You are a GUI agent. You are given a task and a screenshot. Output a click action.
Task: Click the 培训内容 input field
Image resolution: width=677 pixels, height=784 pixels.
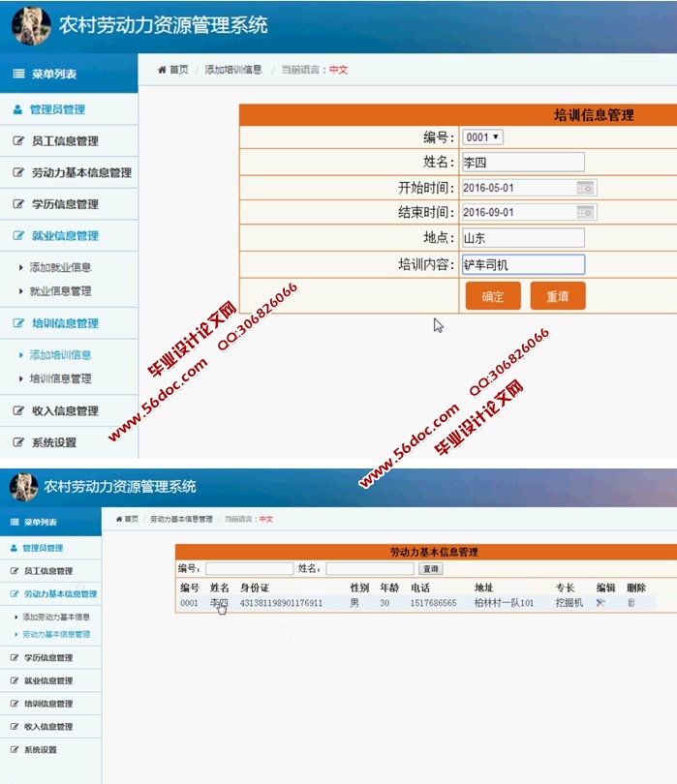click(523, 264)
